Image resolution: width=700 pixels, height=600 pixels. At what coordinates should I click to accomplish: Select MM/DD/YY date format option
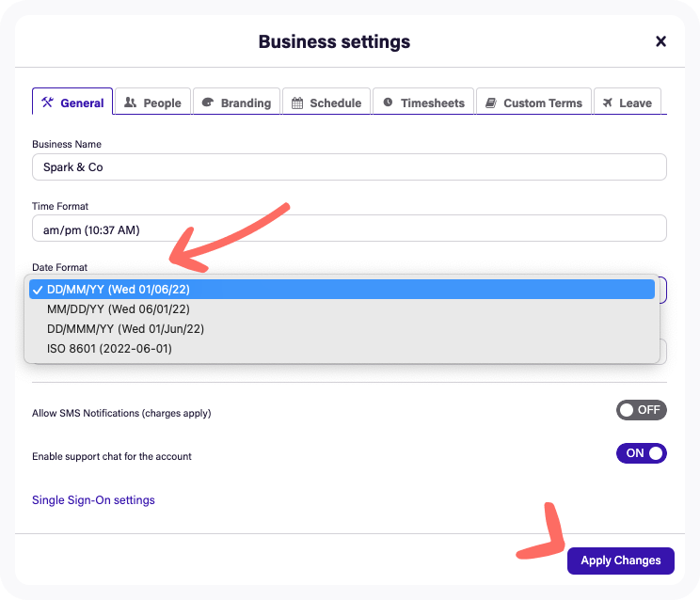(x=119, y=308)
